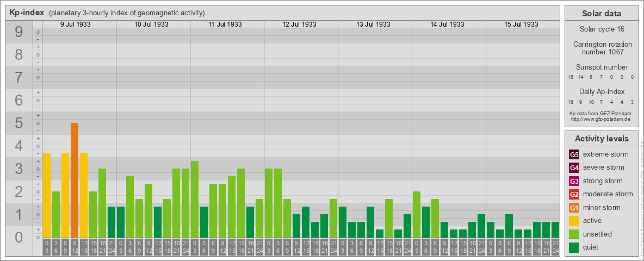Click the G1 minor storm legend icon
The image size is (644, 261).
574,207
